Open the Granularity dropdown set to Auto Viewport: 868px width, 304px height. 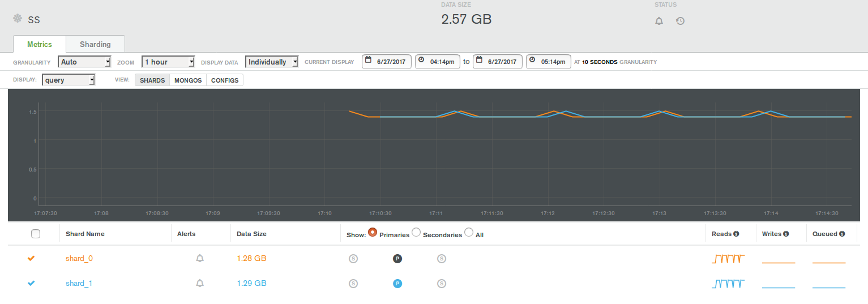coord(84,62)
